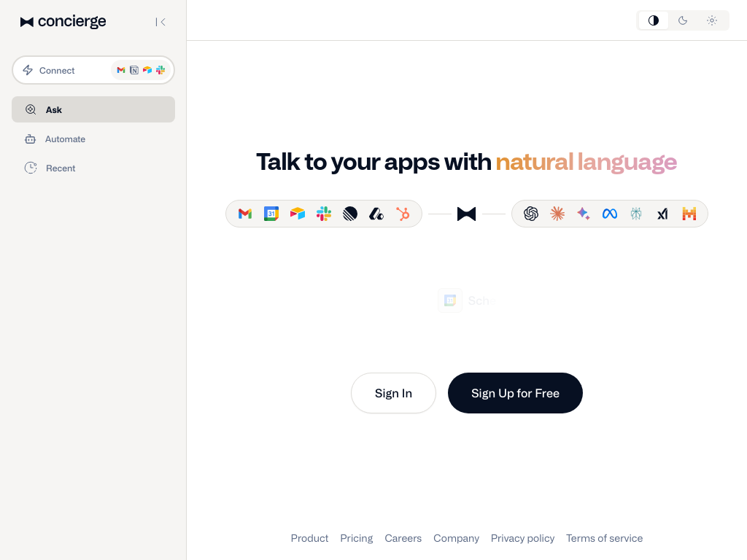747x560 pixels.
Task: Click the Meta infinity icon
Action: point(610,214)
